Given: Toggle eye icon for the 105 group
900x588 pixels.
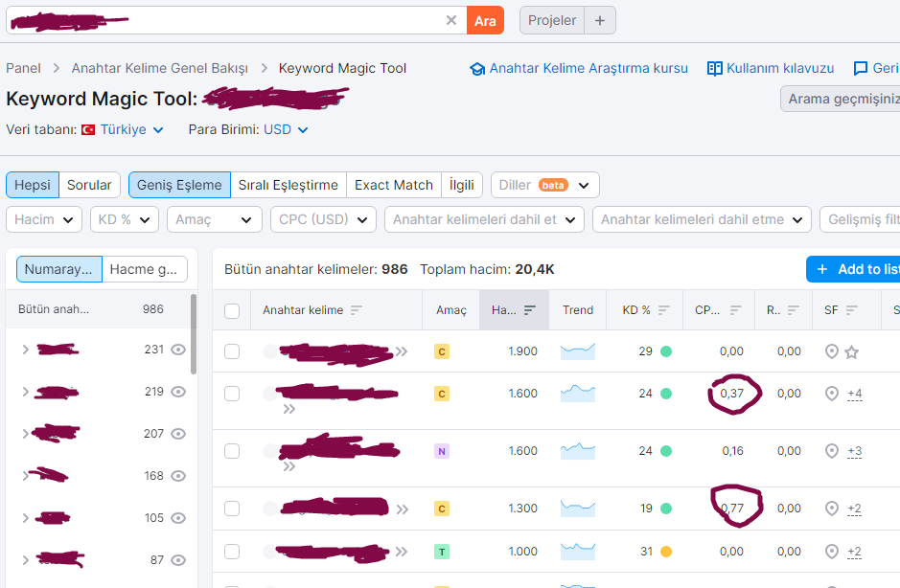Looking at the screenshot, I should 178,518.
